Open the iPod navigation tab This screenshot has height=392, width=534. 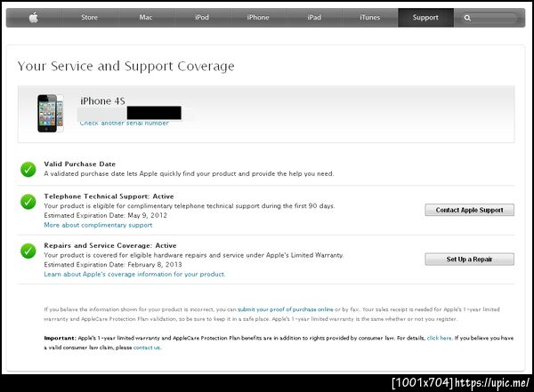[x=202, y=18]
